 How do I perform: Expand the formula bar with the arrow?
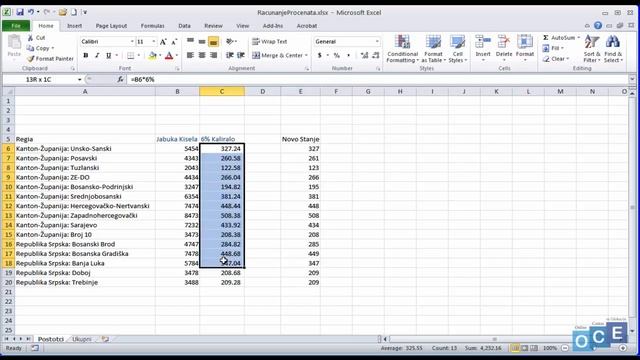[632, 79]
